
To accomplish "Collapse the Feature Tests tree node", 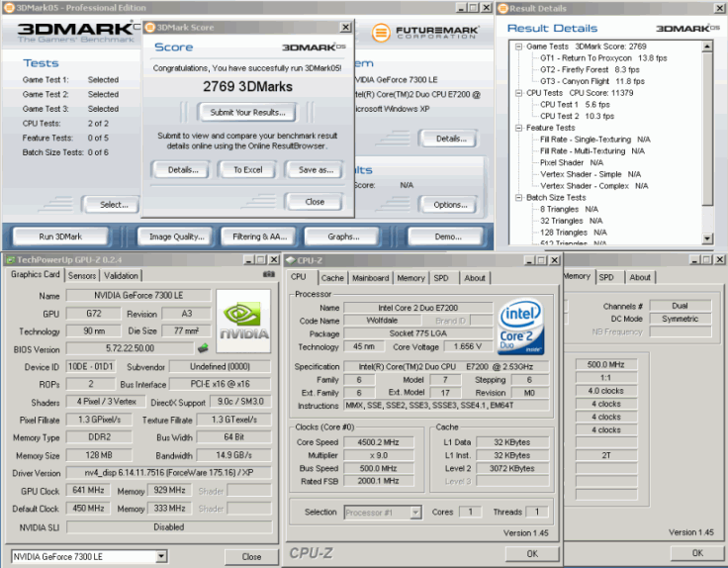I will (x=518, y=128).
